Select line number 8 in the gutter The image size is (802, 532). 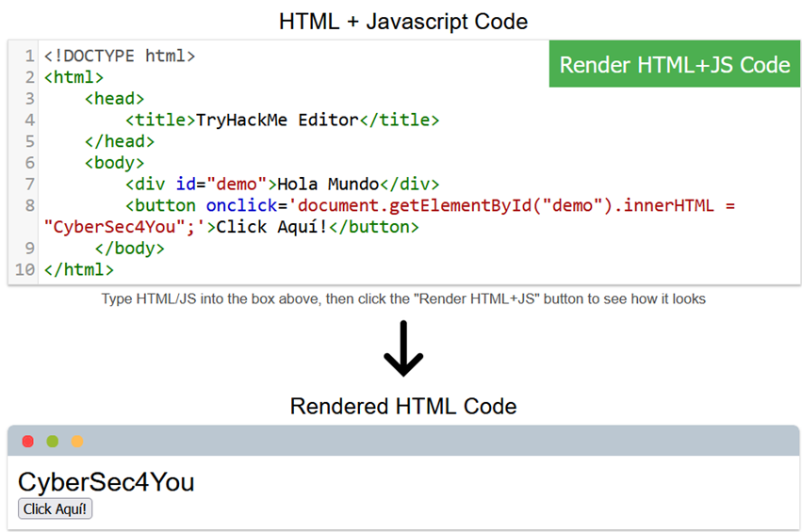[29, 205]
